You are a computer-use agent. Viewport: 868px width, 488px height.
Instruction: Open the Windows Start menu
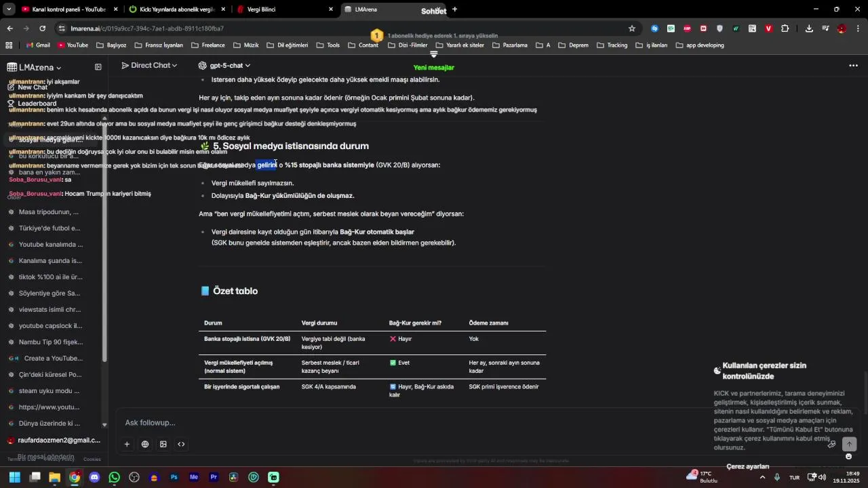click(14, 477)
